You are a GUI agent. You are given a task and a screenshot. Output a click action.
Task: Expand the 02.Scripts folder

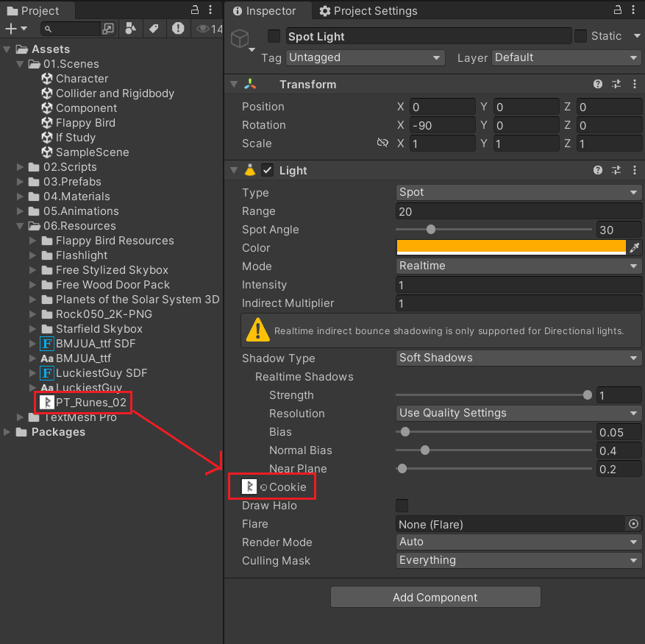coord(20,167)
